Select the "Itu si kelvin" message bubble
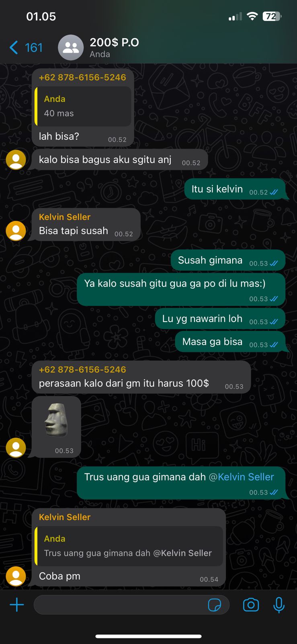The width and height of the screenshot is (297, 644). (235, 189)
